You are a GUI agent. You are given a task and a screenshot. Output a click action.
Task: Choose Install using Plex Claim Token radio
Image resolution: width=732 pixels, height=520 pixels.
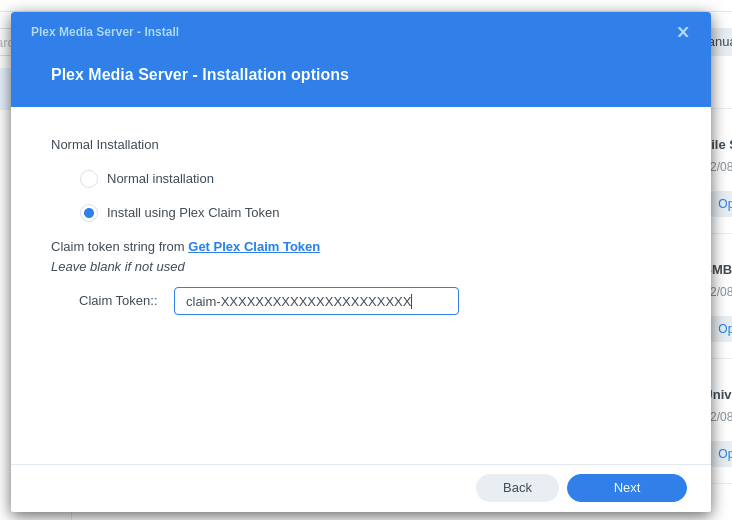click(x=89, y=213)
